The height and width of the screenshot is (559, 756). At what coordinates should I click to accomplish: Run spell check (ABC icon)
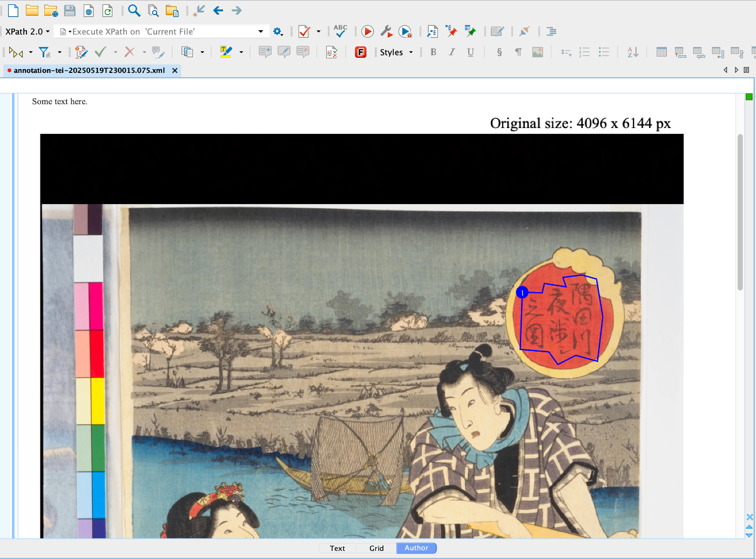point(340,31)
